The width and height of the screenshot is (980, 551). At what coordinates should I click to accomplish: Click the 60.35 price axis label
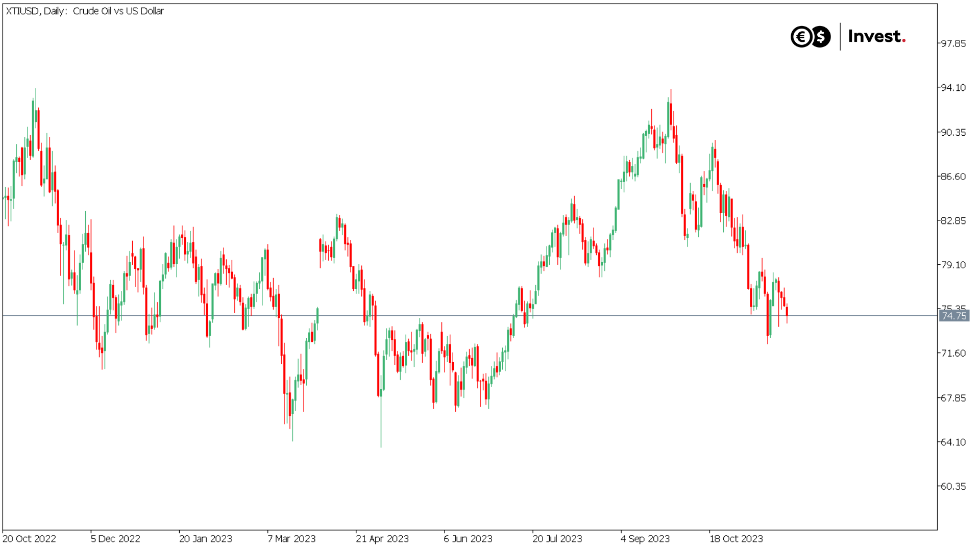pos(953,486)
